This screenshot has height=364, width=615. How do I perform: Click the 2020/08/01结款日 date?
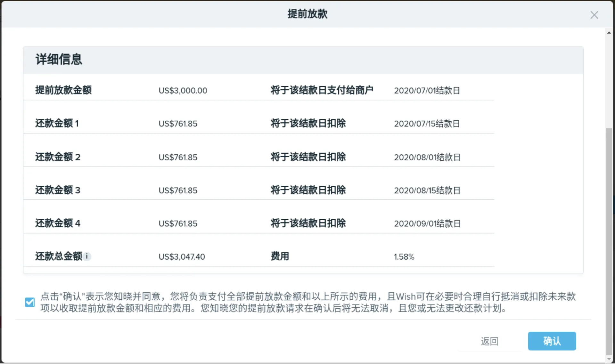click(427, 157)
